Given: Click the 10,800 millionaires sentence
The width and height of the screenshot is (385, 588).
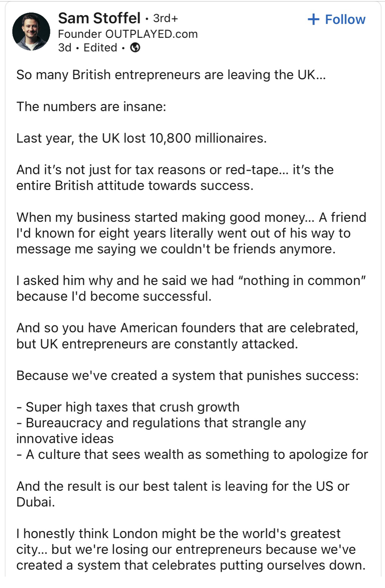Looking at the screenshot, I should (x=141, y=138).
